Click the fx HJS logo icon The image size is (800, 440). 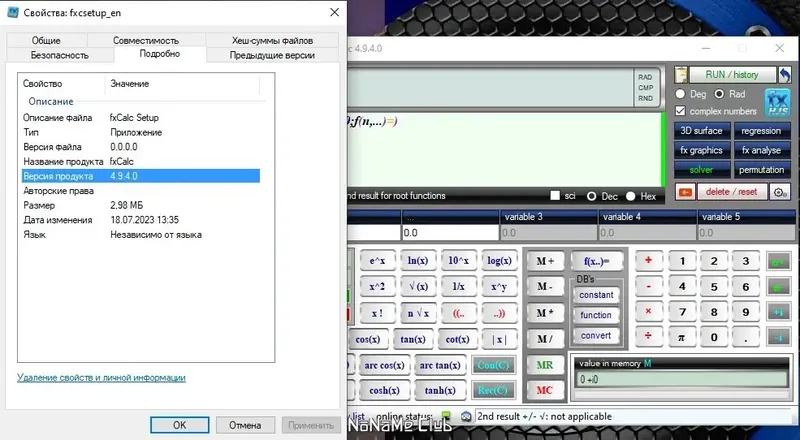pos(778,103)
